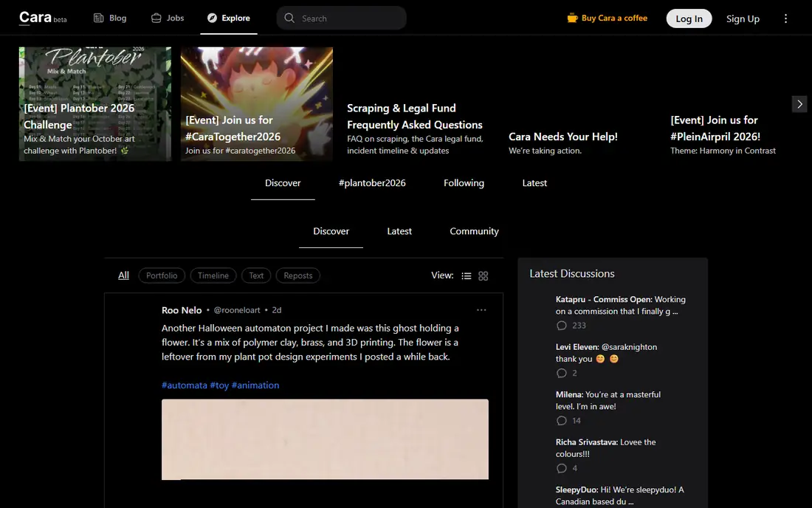Click the 2d post timestamp

tap(277, 310)
